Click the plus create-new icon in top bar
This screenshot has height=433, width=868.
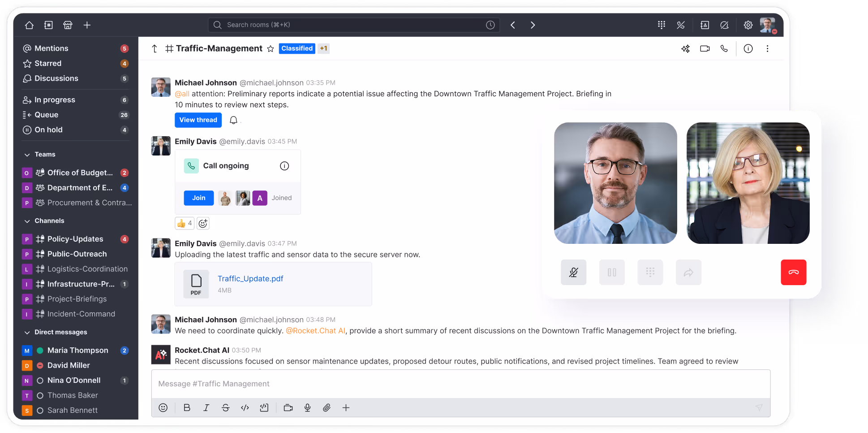[87, 25]
